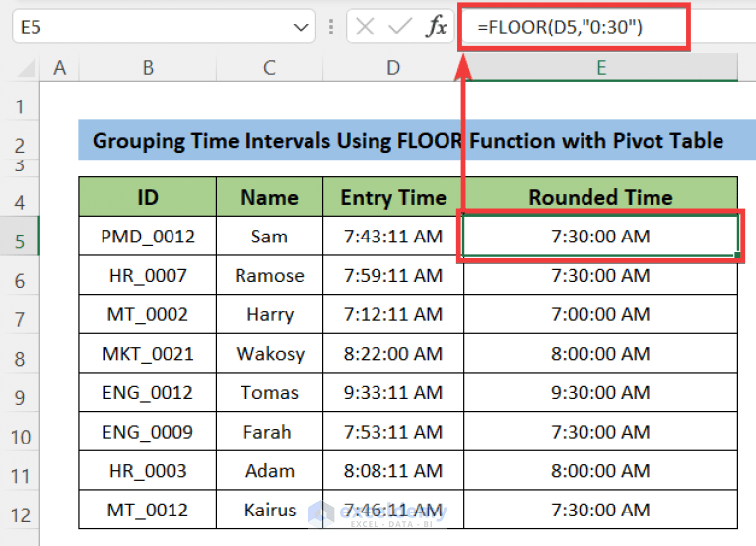Click the Name header cell
The image size is (756, 546).
tap(269, 197)
